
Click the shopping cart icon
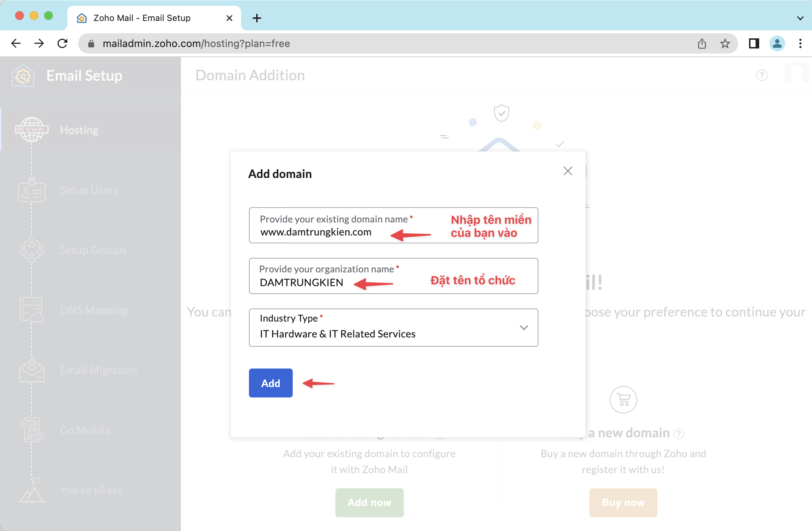(623, 400)
